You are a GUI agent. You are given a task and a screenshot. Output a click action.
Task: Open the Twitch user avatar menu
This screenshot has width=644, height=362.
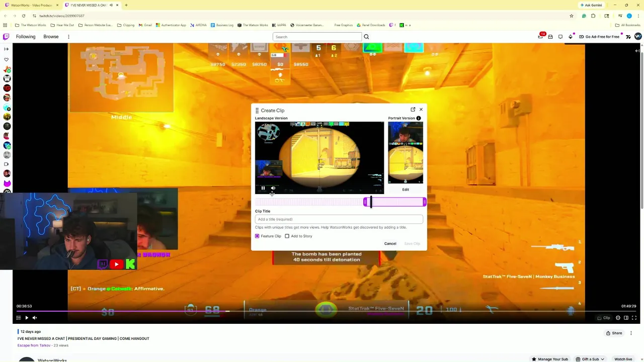[x=638, y=36]
